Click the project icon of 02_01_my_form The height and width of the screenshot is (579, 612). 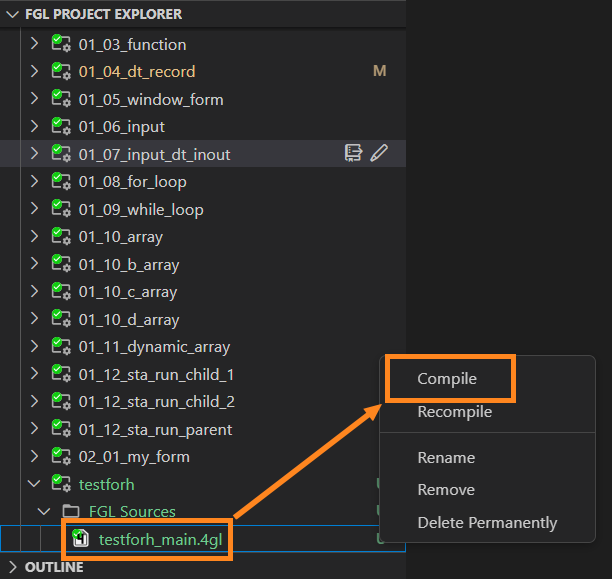coord(60,457)
